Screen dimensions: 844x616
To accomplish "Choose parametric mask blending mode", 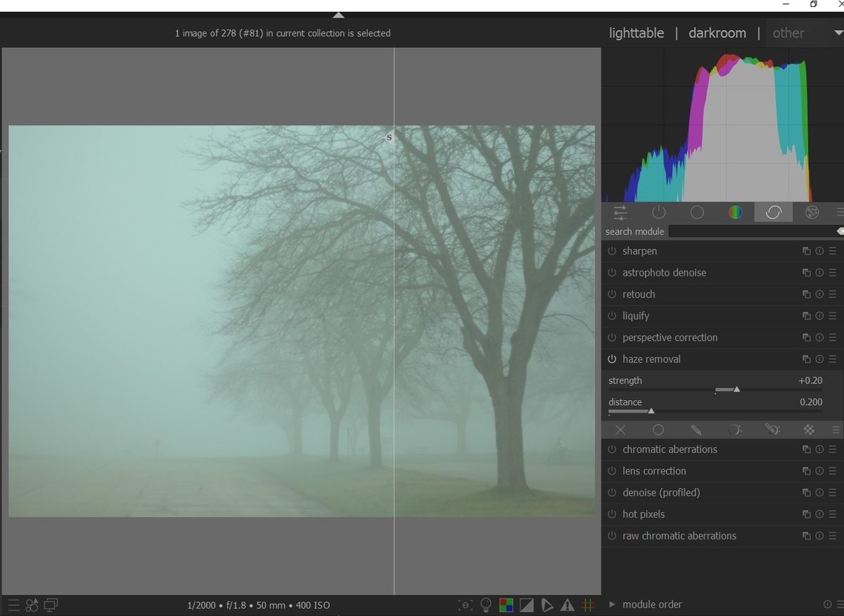I will pyautogui.click(x=735, y=430).
